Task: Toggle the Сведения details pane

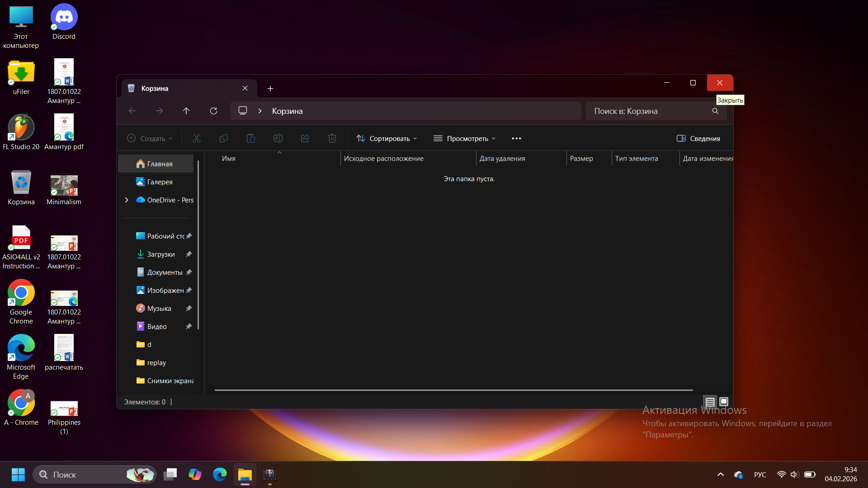Action: coord(698,139)
